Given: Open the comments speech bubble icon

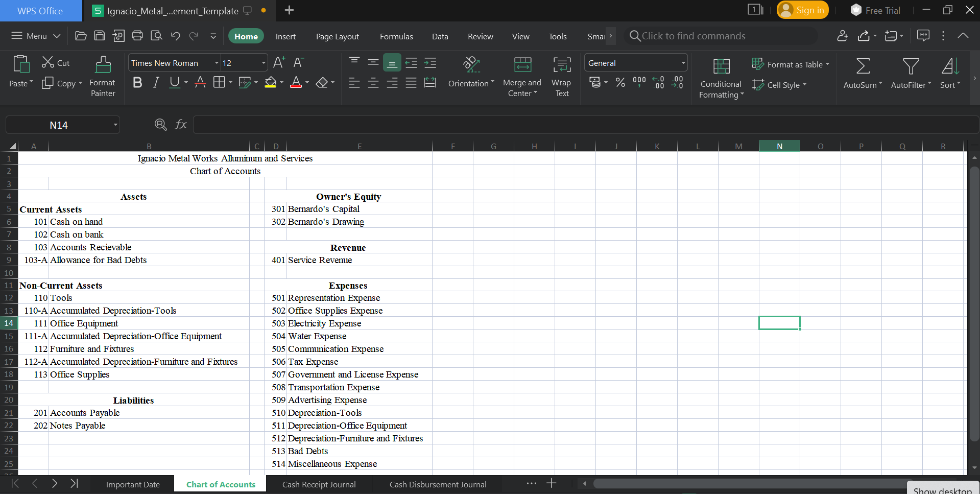Looking at the screenshot, I should (x=923, y=35).
